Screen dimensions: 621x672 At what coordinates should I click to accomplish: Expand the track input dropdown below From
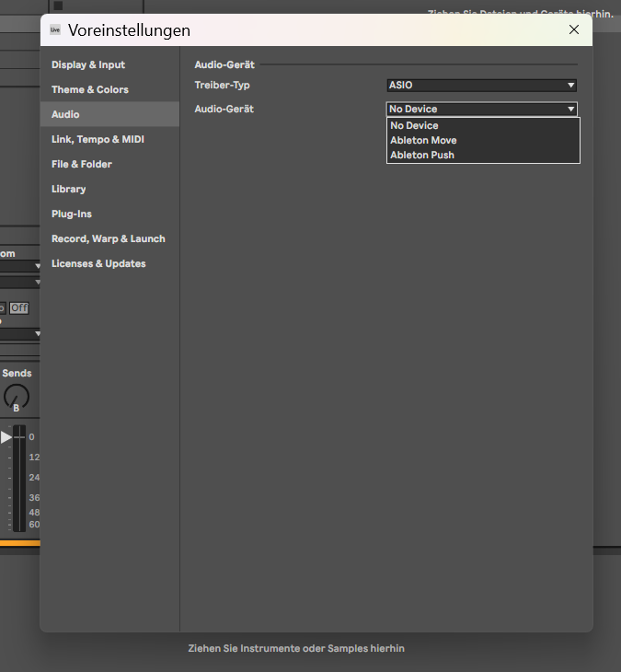(20, 266)
